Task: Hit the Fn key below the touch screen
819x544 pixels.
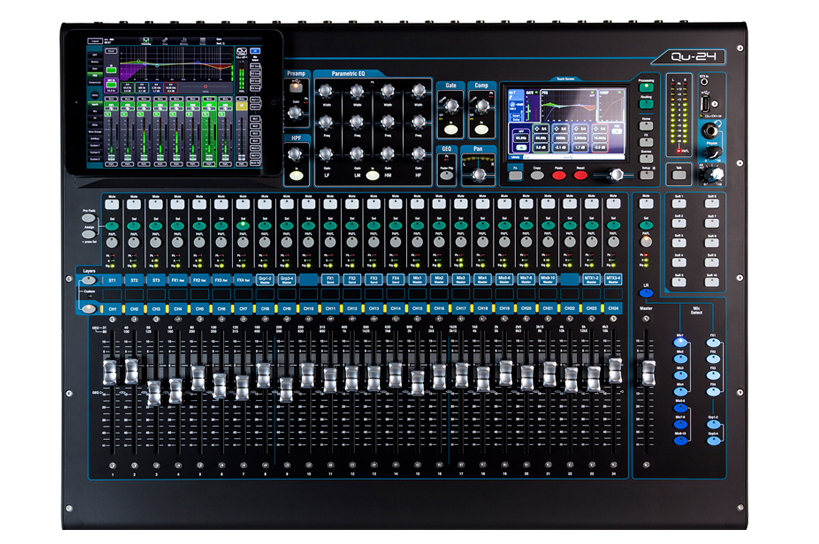Action: [515, 175]
